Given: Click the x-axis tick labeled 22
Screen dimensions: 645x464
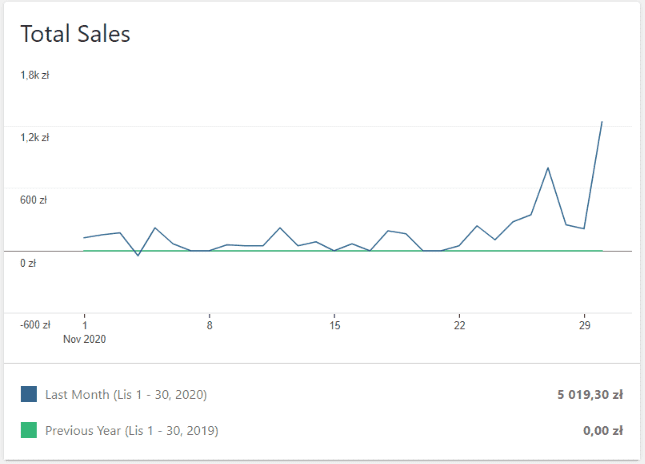Looking at the screenshot, I should pyautogui.click(x=460, y=325).
